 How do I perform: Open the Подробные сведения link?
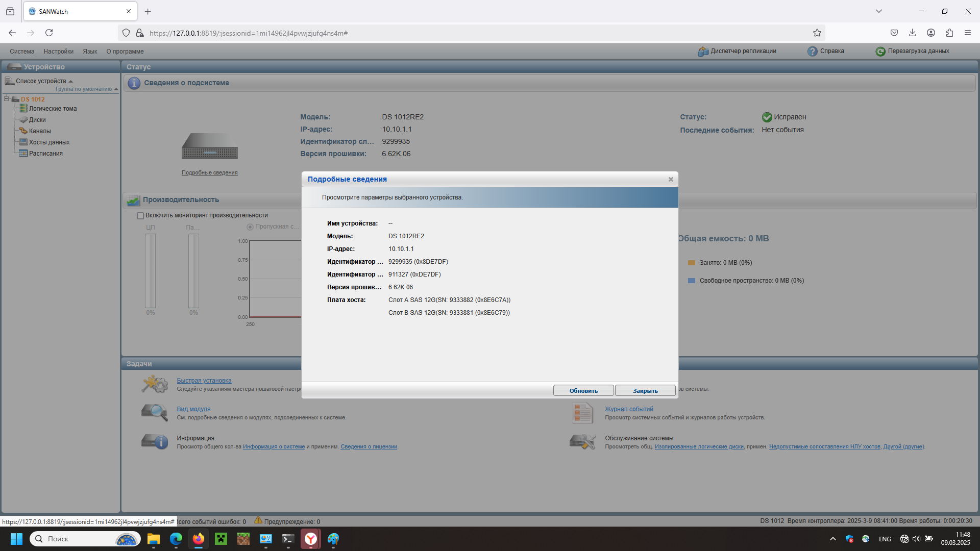click(210, 173)
